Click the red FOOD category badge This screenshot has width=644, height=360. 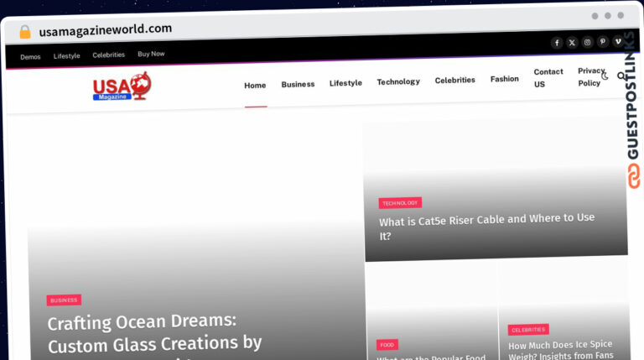[387, 345]
